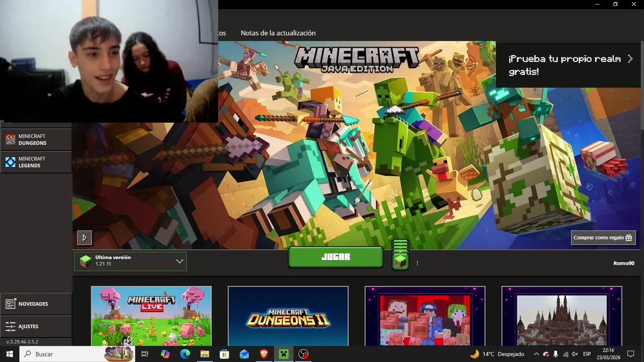Click the Buscar taskbar search box
The width and height of the screenshot is (644, 362).
77,354
